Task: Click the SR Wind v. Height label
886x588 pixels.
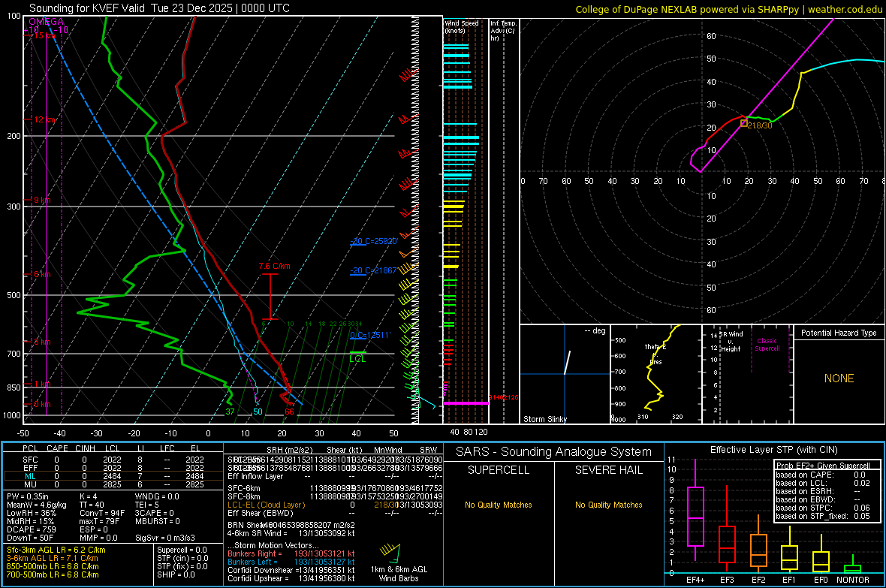Action: point(731,342)
